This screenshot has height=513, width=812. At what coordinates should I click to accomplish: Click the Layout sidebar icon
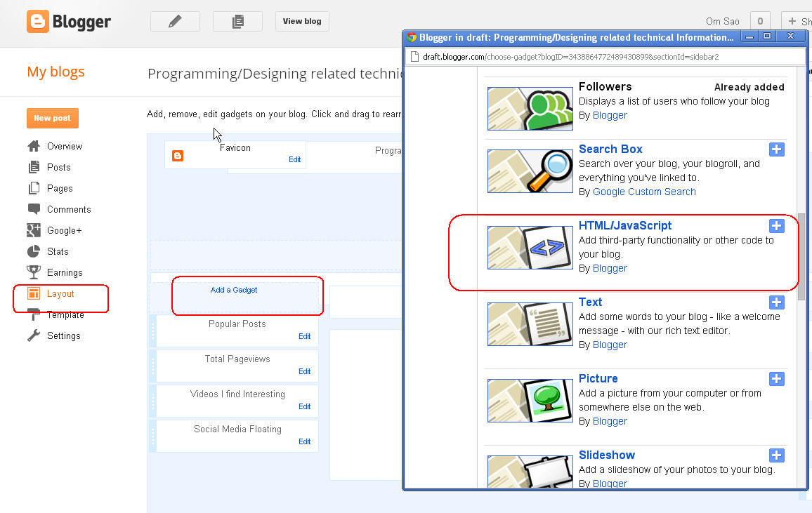coord(34,293)
